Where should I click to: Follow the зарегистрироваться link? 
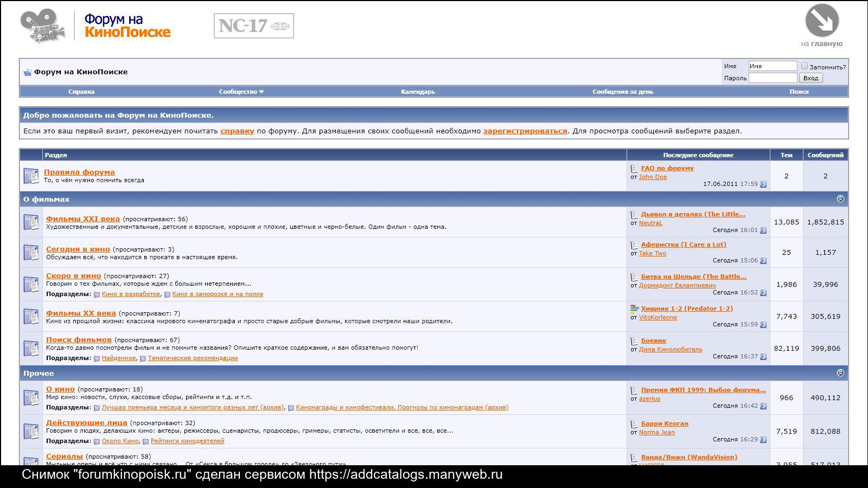[x=525, y=131]
